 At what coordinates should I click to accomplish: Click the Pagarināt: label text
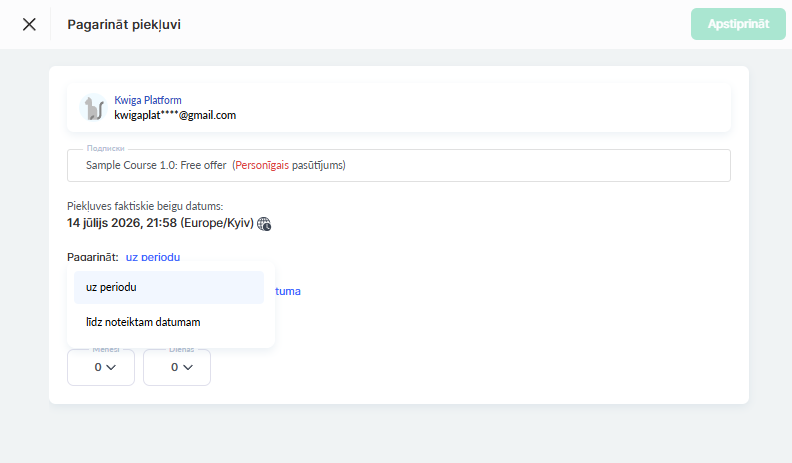[92, 257]
